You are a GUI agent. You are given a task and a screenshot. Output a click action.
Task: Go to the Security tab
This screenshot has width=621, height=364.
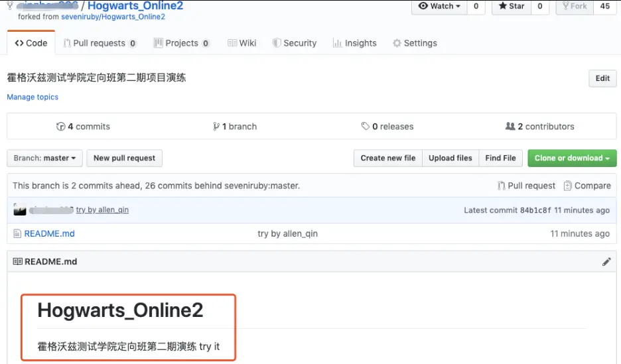pos(295,43)
